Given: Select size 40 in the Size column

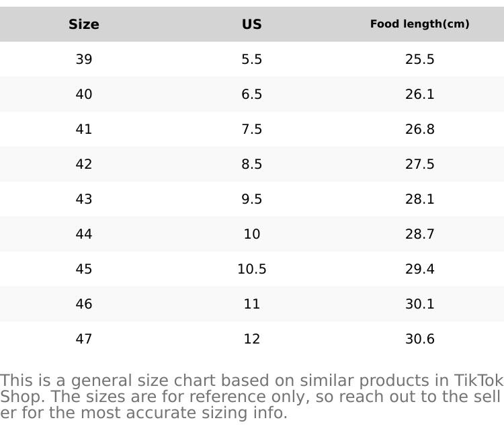Looking at the screenshot, I should (84, 94).
